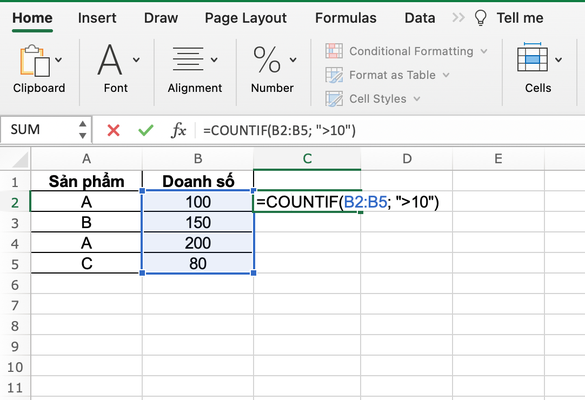Open the Alignment group icon
The width and height of the screenshot is (585, 400).
pyautogui.click(x=188, y=59)
